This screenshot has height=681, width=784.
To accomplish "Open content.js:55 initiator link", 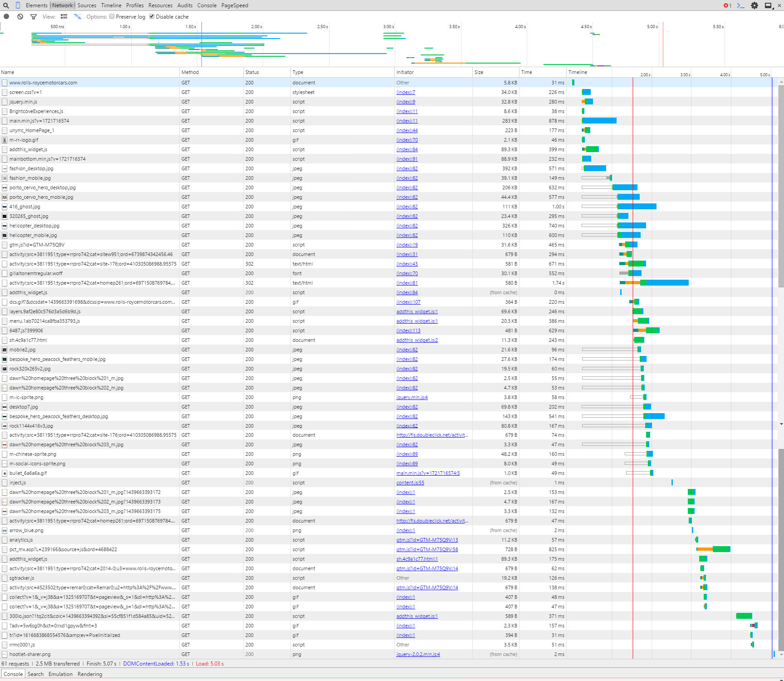I will tap(410, 483).
